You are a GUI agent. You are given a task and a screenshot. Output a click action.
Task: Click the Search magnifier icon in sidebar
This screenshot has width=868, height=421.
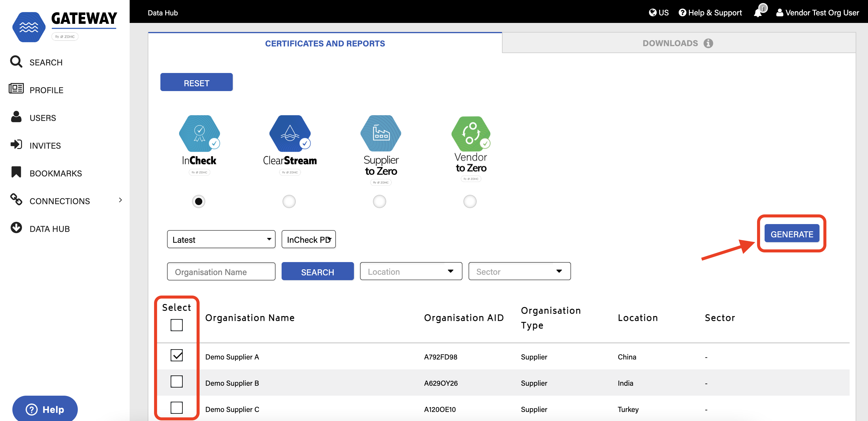pyautogui.click(x=16, y=62)
